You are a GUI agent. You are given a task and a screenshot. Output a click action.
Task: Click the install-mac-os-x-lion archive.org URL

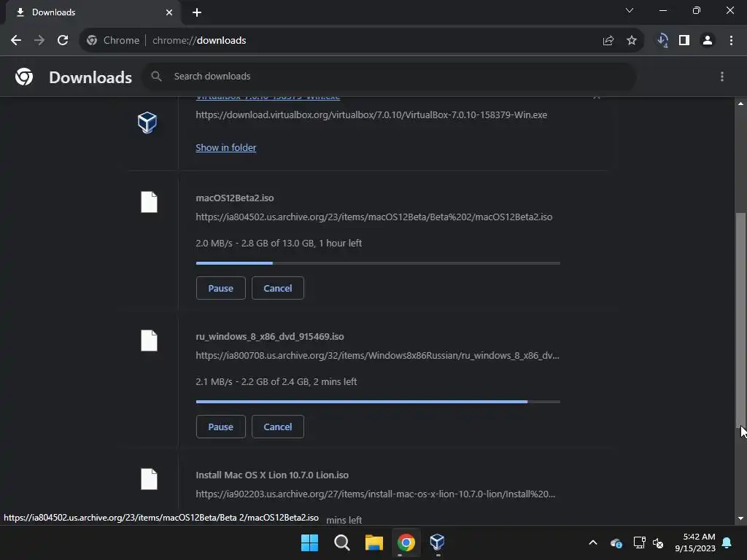376,494
